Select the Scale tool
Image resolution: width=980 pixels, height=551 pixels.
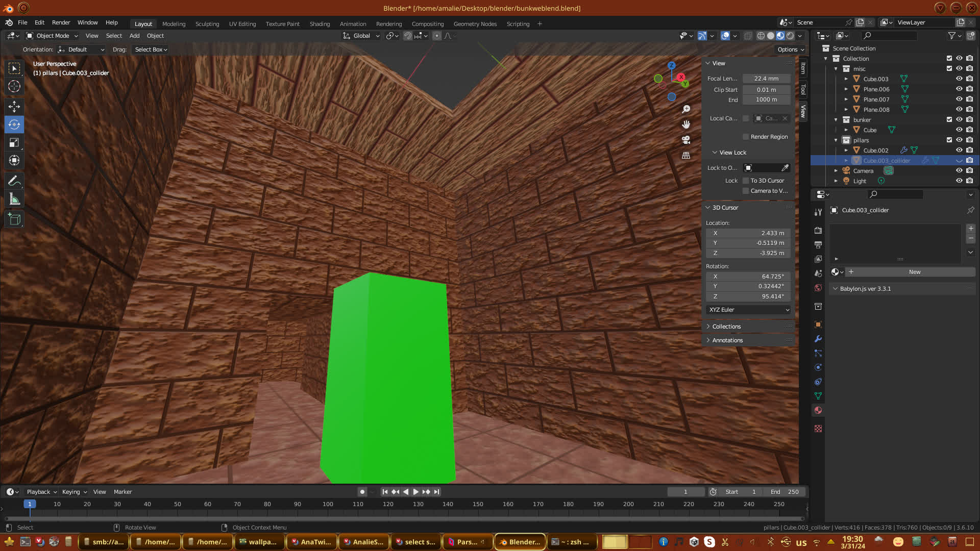point(14,143)
